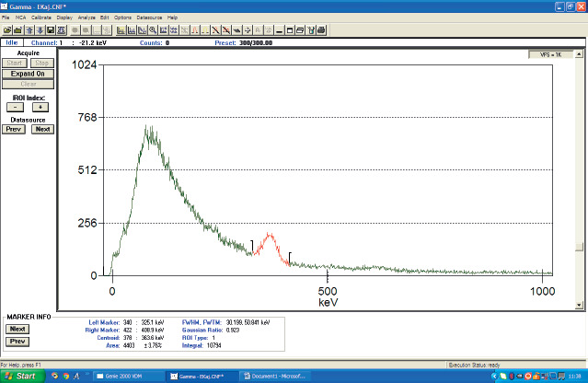588x383 pixels.
Task: Open the Calibrate menu
Action: pyautogui.click(x=42, y=17)
